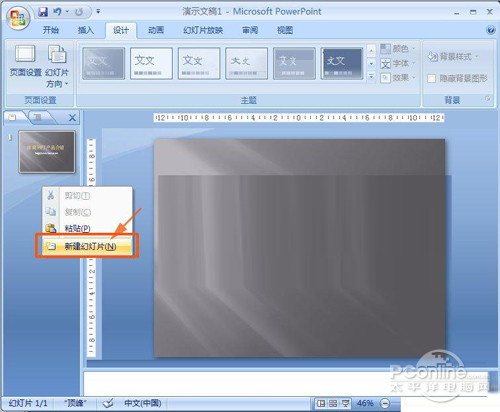This screenshot has width=500, height=412.
Task: Select normal view icon in status bar
Action: [321, 404]
